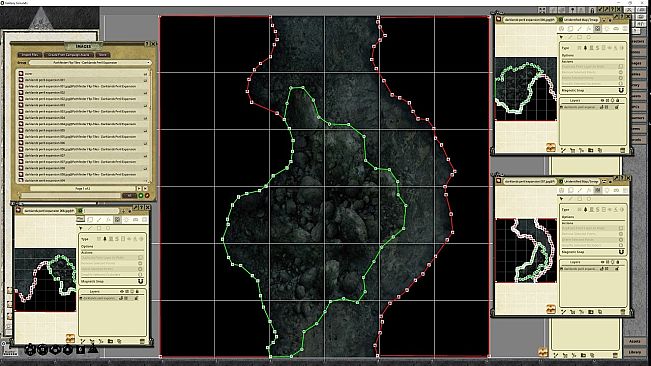Check second Actions checkbox in bottom-right window
Viewport: 651px width, 366px height.
[621, 234]
